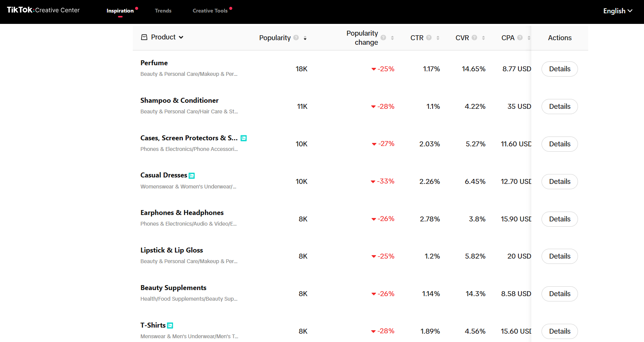Viewport: 644px width, 342px height.
Task: Expand the Product dropdown filter
Action: click(x=162, y=37)
